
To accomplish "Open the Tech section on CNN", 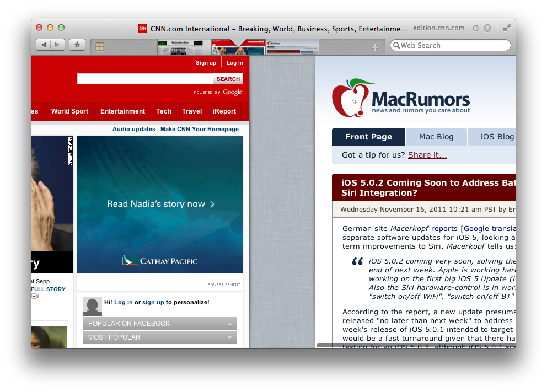I will pyautogui.click(x=164, y=111).
